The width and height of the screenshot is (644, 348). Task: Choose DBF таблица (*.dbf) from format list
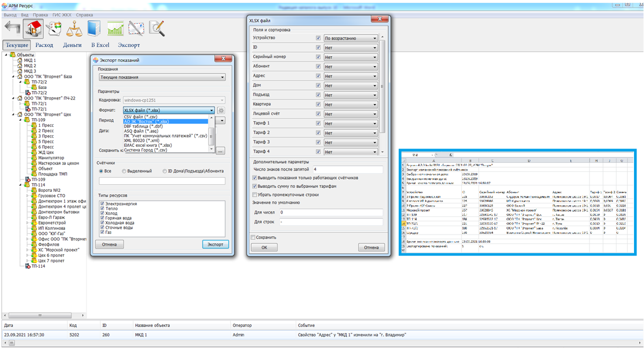point(143,126)
